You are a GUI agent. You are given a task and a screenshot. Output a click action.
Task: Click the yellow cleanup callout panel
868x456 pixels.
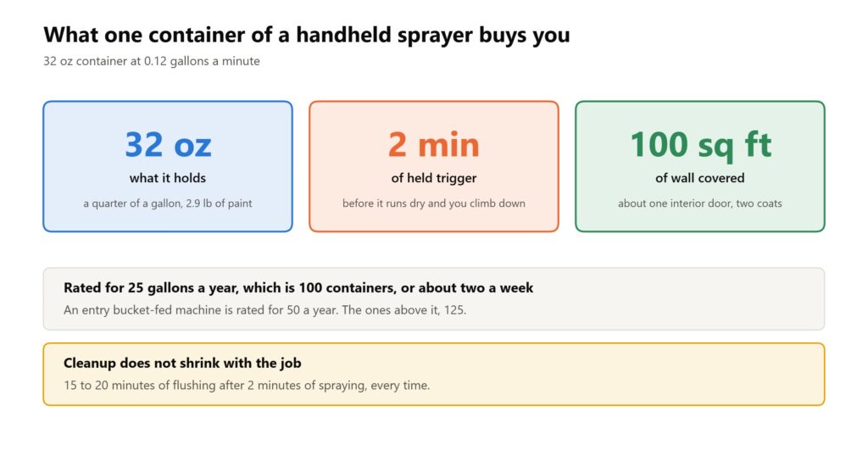(x=434, y=374)
